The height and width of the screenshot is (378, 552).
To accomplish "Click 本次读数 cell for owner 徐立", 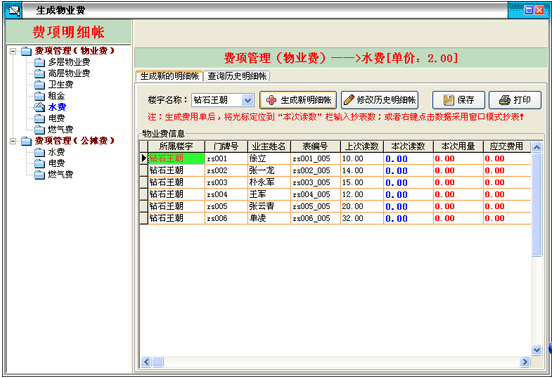I will pos(408,159).
